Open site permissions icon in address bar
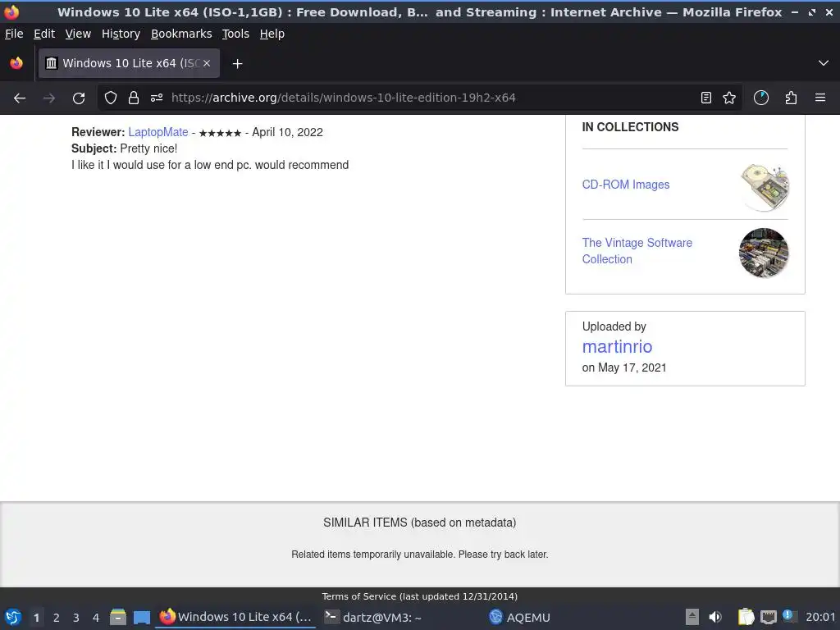 coord(157,98)
